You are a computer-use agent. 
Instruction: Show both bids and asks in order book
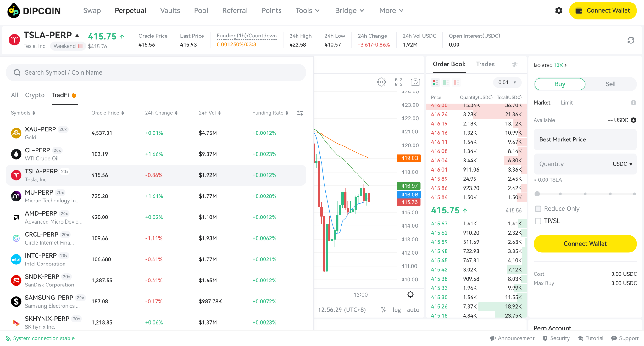tap(436, 82)
